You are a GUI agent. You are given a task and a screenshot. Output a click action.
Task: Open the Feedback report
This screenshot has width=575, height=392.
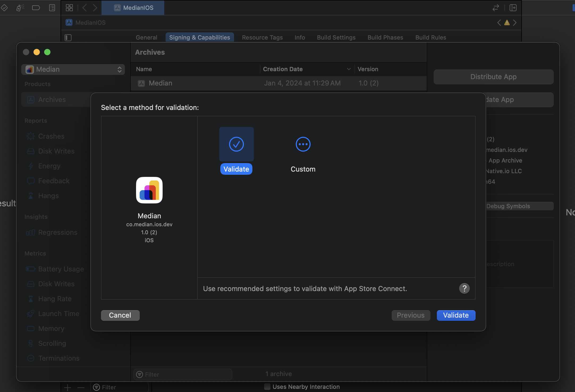(x=54, y=181)
